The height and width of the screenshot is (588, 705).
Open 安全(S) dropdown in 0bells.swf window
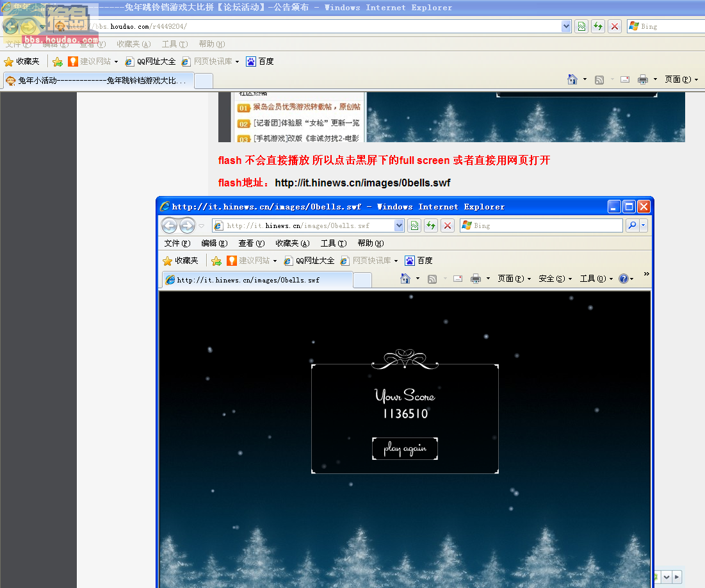pos(555,279)
